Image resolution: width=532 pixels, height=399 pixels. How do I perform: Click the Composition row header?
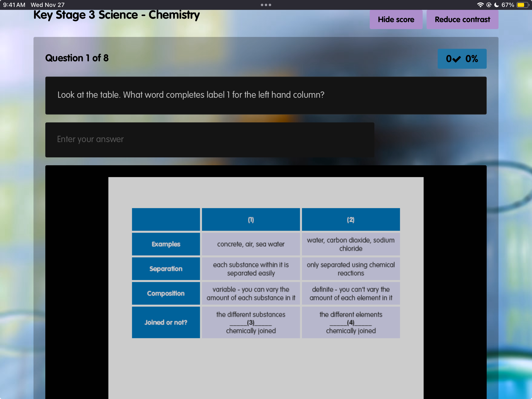tap(166, 293)
